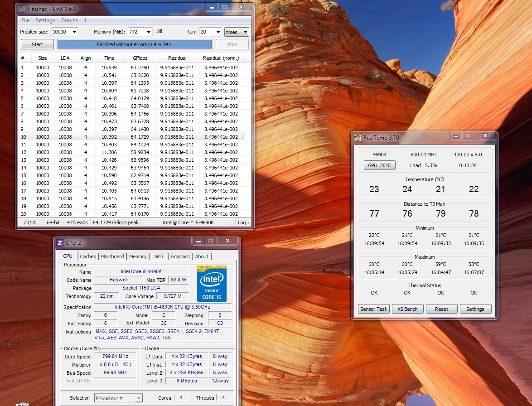Image resolution: width=532 pixels, height=406 pixels.
Task: Click the Load 5.3% reading in RealTemp
Action: tap(423, 165)
